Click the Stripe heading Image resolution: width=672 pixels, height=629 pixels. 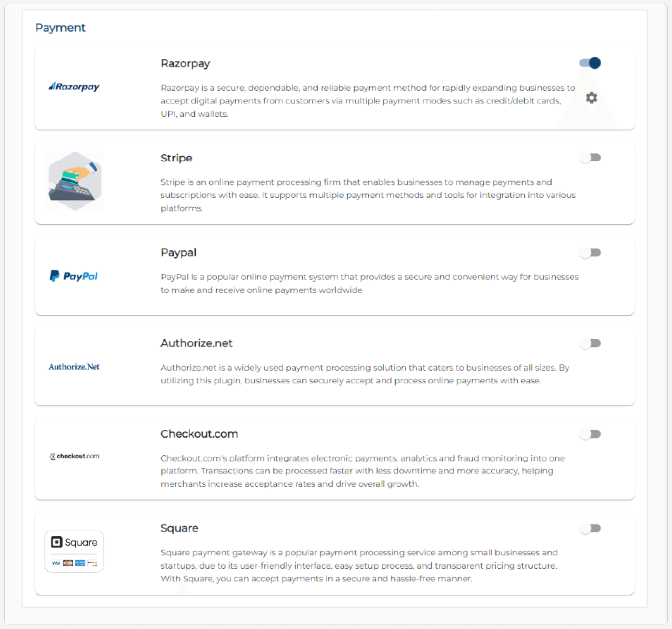tap(176, 158)
